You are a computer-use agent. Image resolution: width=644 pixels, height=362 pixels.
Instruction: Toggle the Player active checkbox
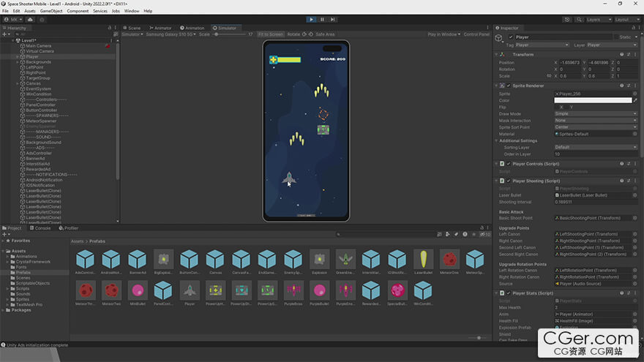coord(511,37)
